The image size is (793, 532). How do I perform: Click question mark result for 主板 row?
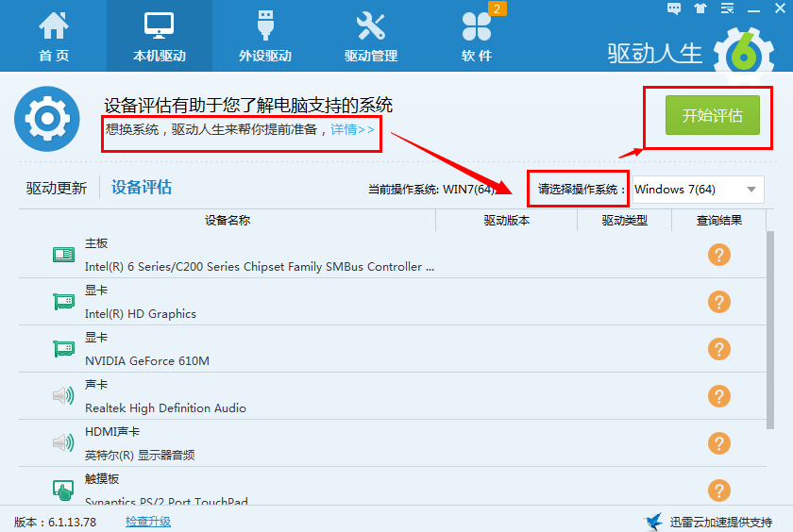click(719, 255)
